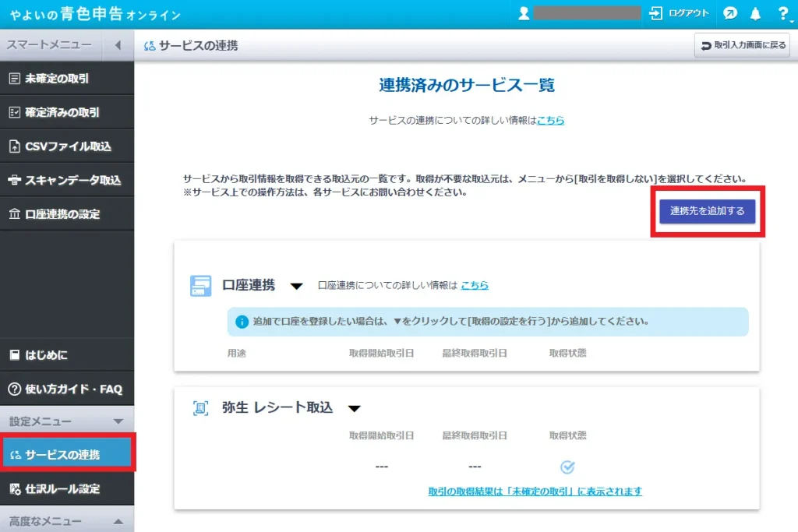Viewport: 798px width, 532px height.
Task: Open link 取引の取得結果は「未確定の取引」に表示されます
Action: 535,491
